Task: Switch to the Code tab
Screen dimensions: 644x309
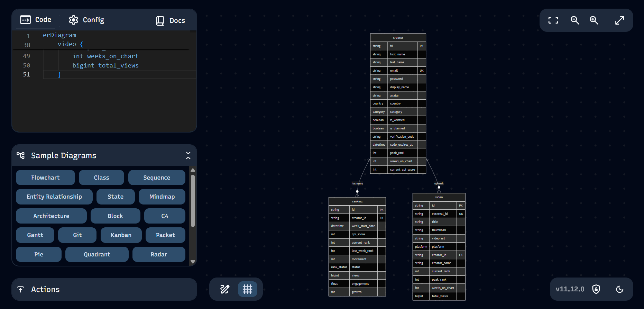Action: (x=36, y=20)
